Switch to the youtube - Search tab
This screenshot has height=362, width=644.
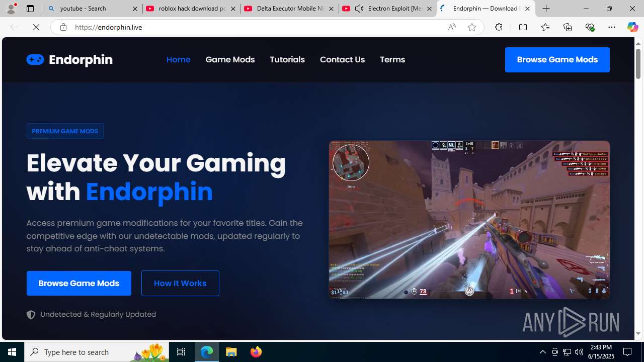93,9
